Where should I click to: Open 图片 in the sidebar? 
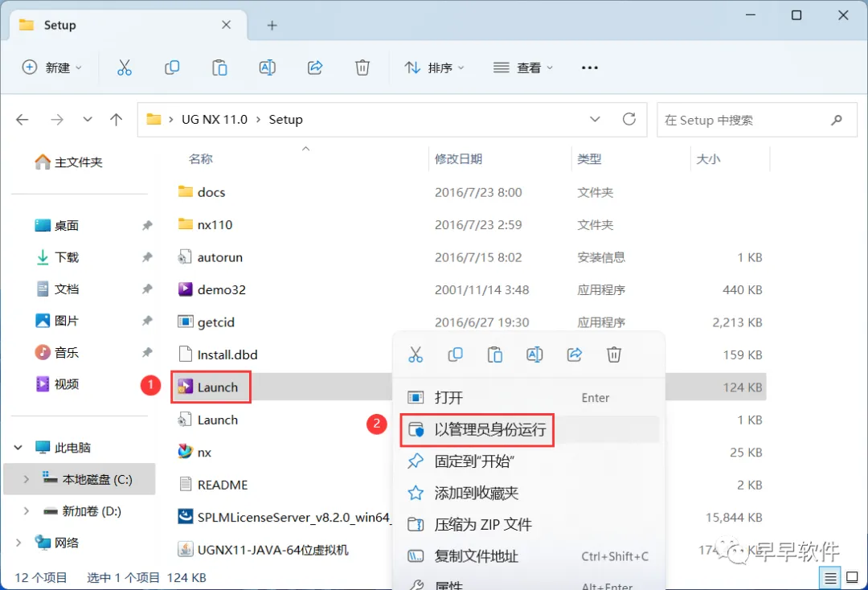pos(58,321)
